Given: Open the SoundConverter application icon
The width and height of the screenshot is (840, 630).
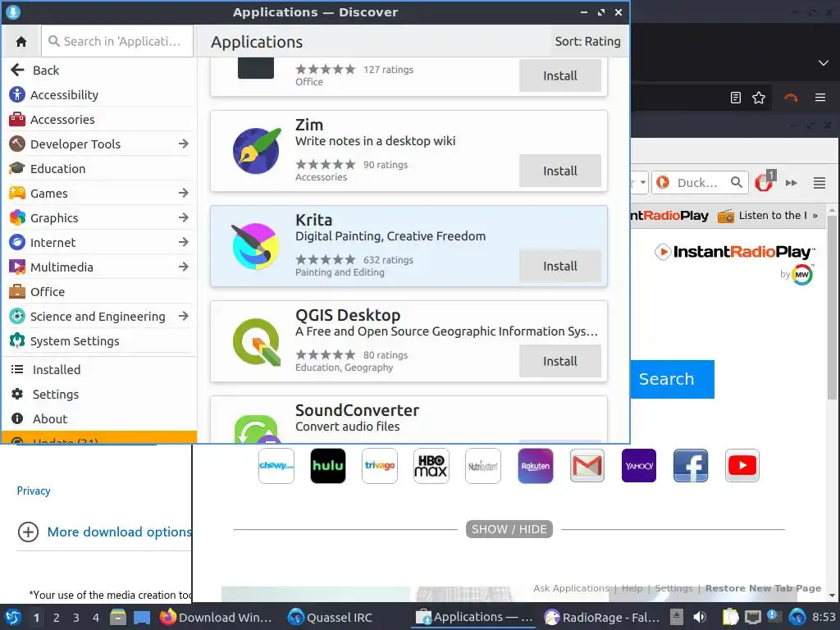Looking at the screenshot, I should click(x=257, y=428).
